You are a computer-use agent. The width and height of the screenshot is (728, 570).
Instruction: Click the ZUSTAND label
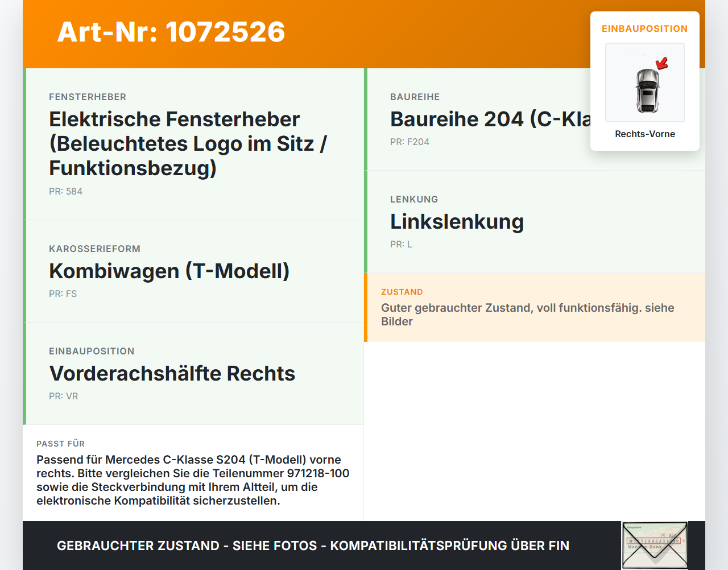[402, 292]
